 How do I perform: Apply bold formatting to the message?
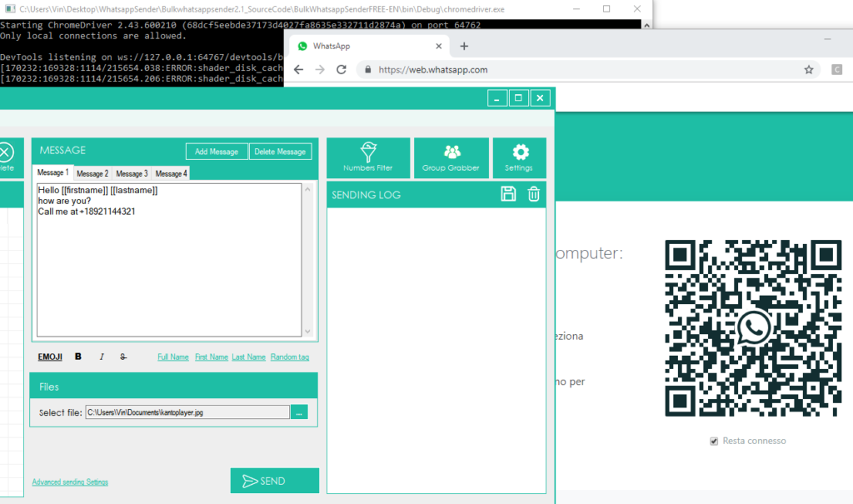coord(78,357)
